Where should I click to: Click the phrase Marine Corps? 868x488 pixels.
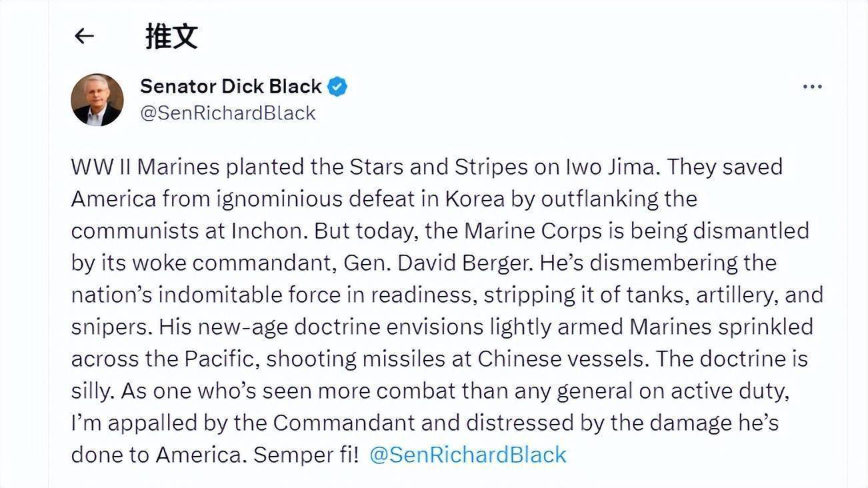[525, 231]
